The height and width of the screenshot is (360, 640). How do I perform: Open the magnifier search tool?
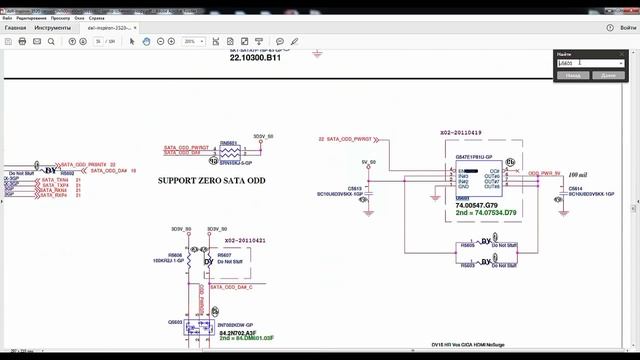coord(51,42)
